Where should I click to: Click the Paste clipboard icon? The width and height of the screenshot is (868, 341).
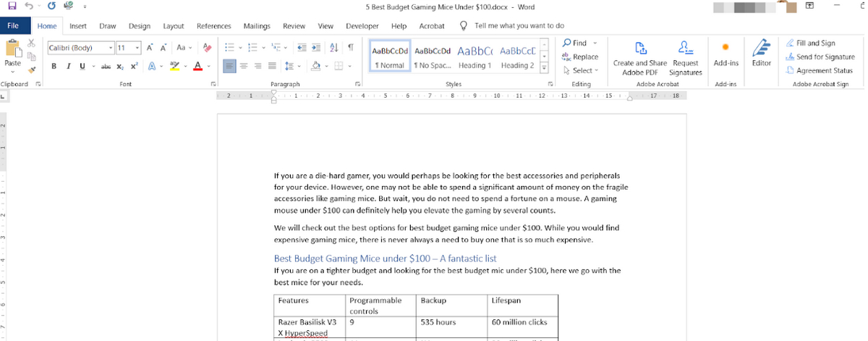[13, 48]
